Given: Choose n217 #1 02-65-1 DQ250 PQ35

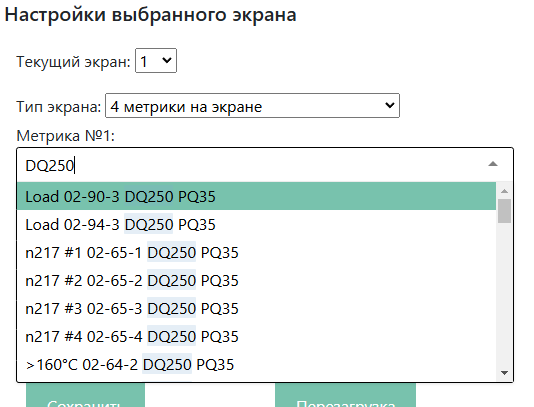Looking at the screenshot, I should click(256, 252).
